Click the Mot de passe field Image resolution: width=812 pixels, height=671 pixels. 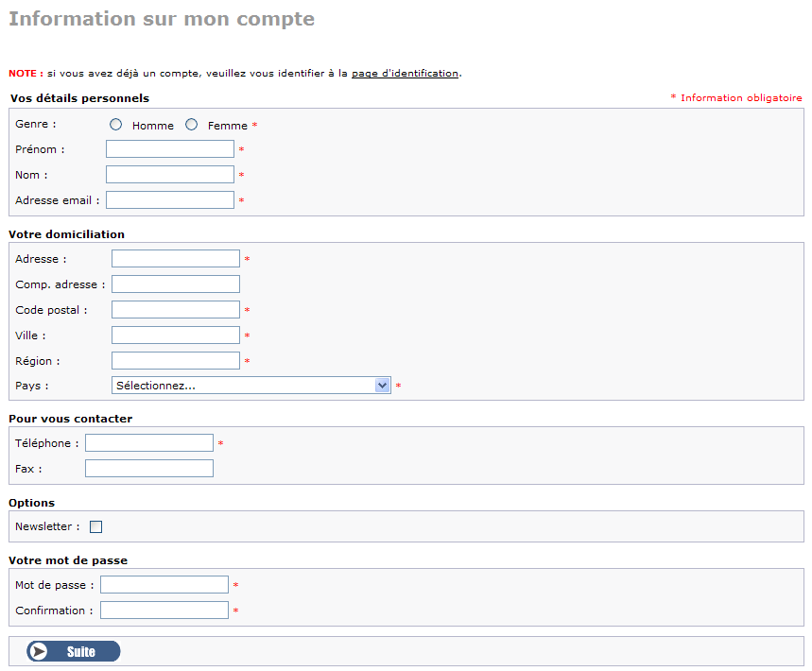pos(164,585)
